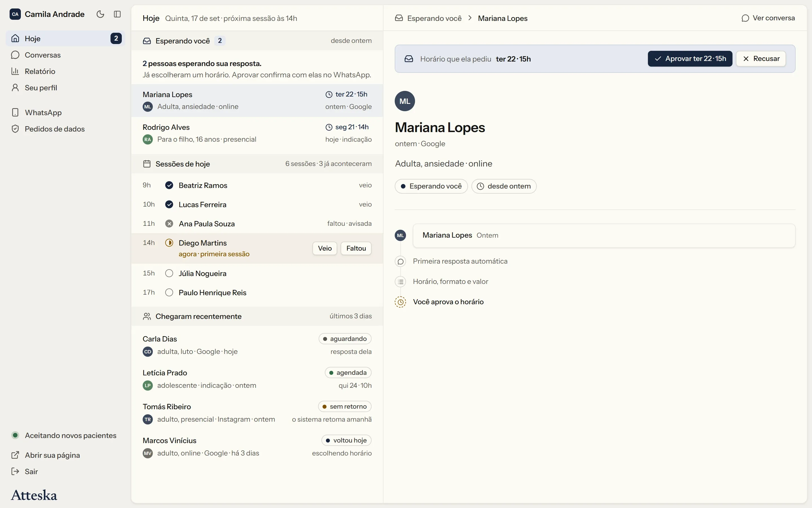
Task: Click the aguardando badge for Carla Dias
Action: pos(345,339)
